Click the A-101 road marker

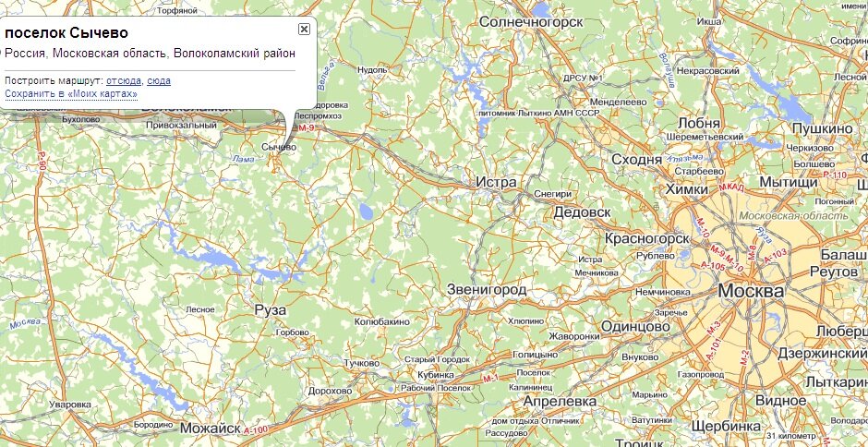click(x=716, y=352)
